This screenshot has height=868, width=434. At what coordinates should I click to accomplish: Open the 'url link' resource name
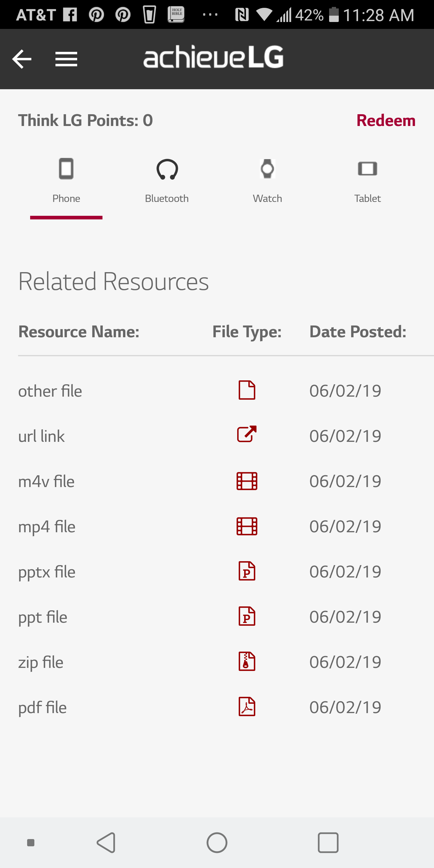pos(42,436)
